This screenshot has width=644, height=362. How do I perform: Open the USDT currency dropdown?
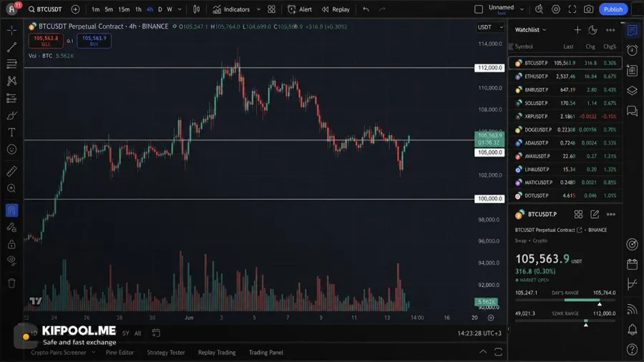tap(490, 27)
